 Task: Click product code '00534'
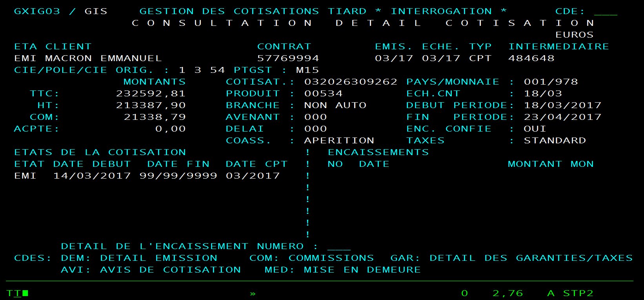click(323, 94)
